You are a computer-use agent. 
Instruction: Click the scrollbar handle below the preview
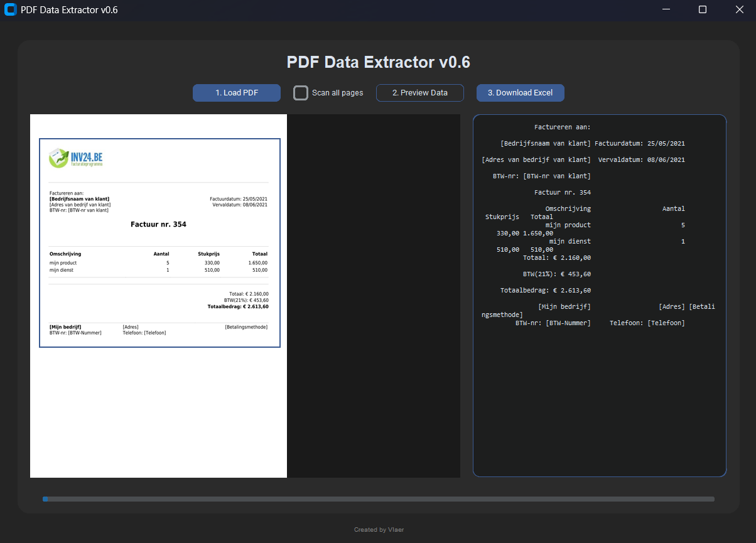pyautogui.click(x=45, y=498)
